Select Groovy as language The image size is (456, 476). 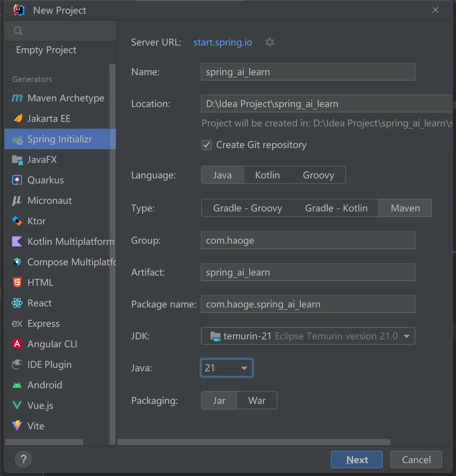point(318,175)
